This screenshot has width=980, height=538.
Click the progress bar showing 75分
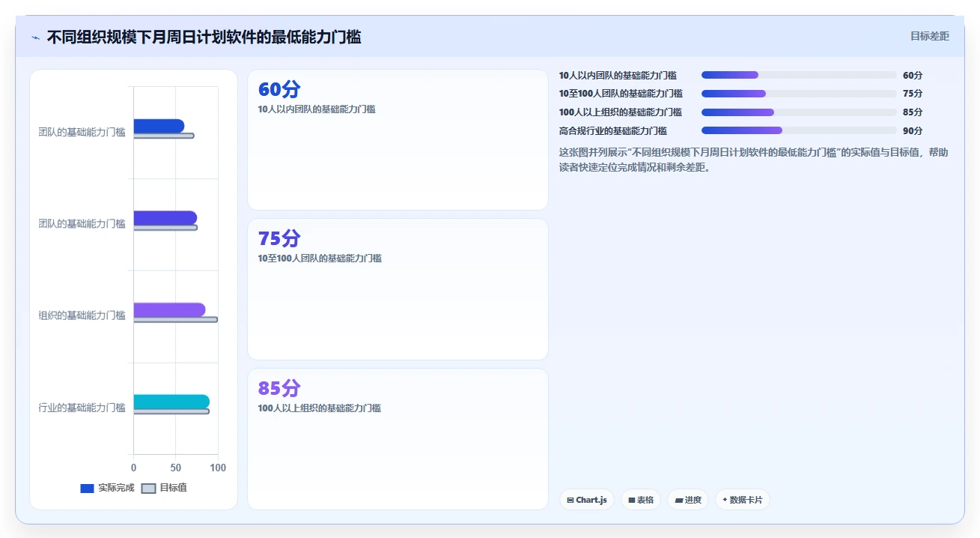click(799, 94)
